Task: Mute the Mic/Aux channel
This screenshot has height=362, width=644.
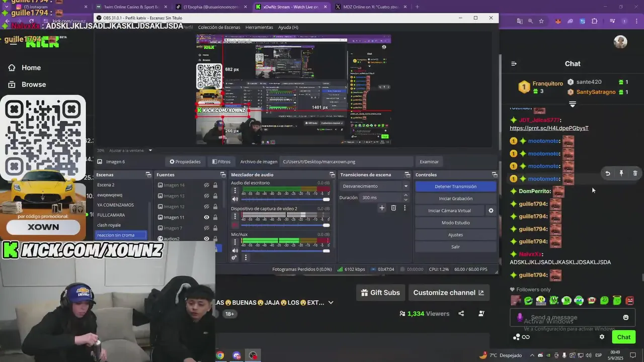Action: pyautogui.click(x=234, y=250)
